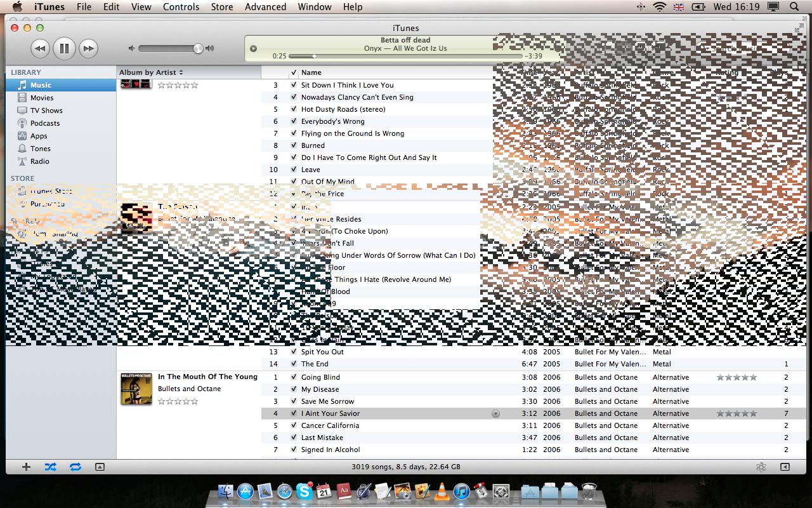
Task: Uncheck the Everybody's Wrong checkbox
Action: click(294, 121)
